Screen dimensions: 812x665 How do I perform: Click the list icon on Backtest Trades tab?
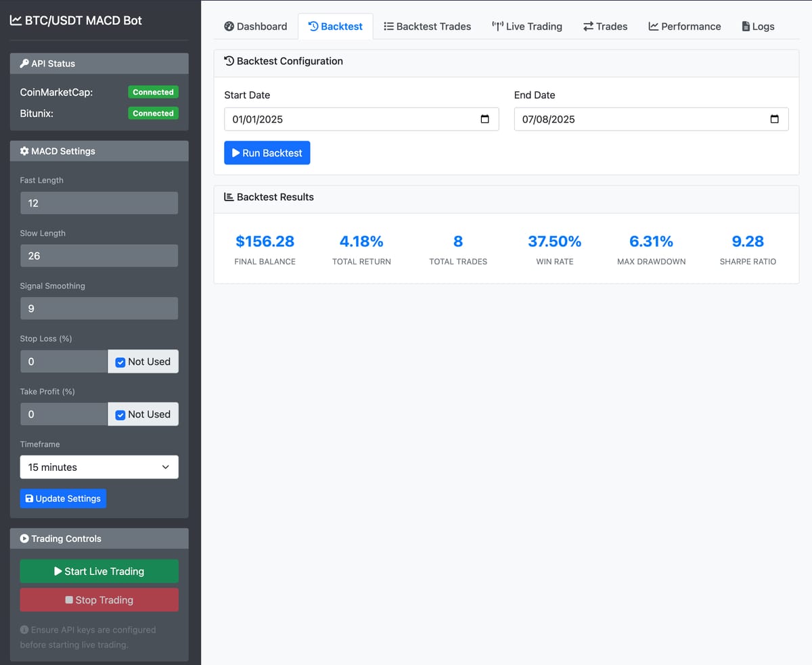coord(388,26)
